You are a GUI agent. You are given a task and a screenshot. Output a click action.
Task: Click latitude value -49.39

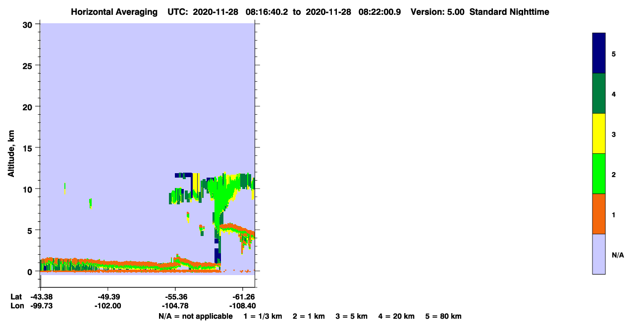[107, 297]
